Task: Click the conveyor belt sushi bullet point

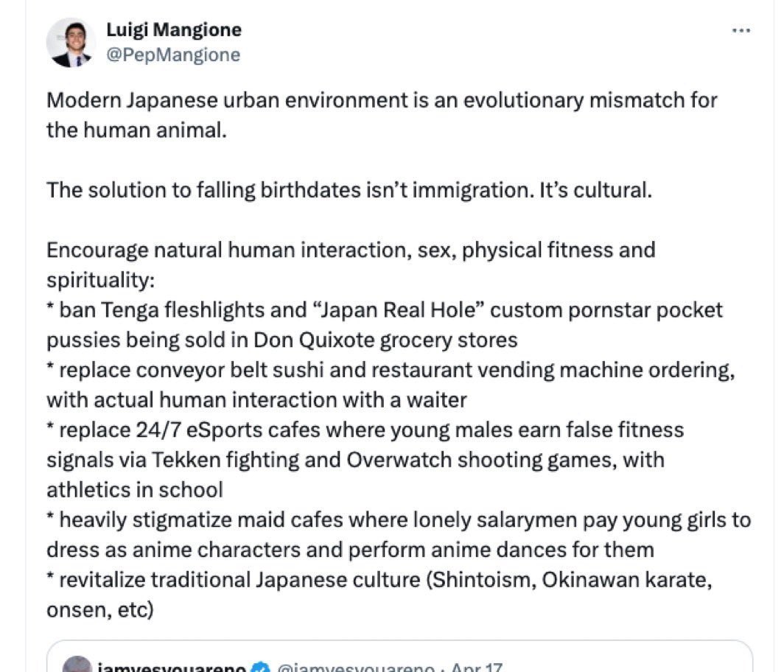Action: point(391,385)
